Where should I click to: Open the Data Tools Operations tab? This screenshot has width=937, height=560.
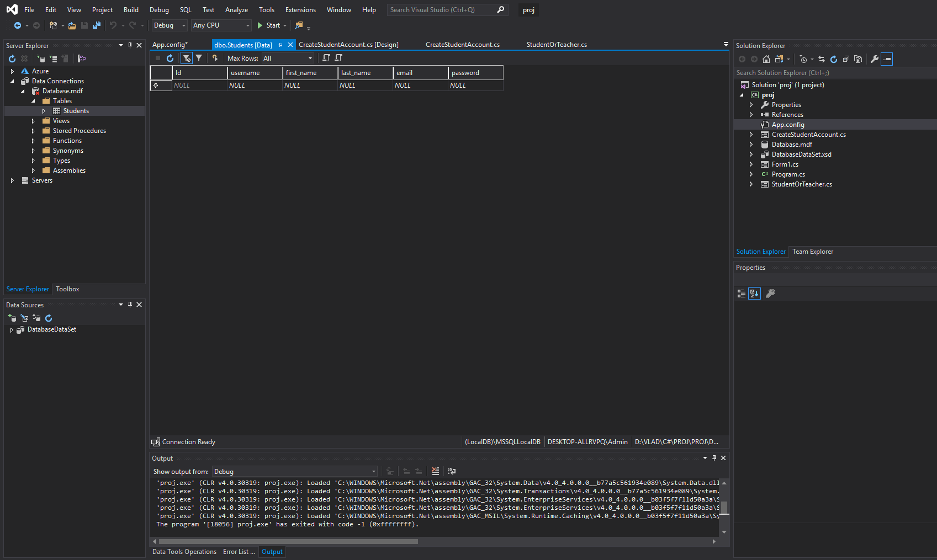click(x=184, y=552)
